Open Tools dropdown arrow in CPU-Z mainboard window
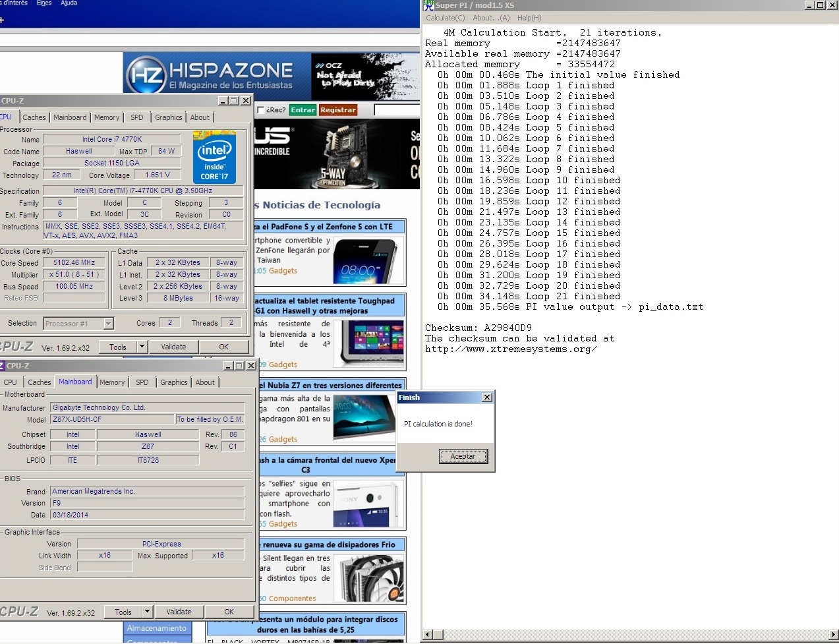Image resolution: width=839 pixels, height=644 pixels. (x=147, y=612)
